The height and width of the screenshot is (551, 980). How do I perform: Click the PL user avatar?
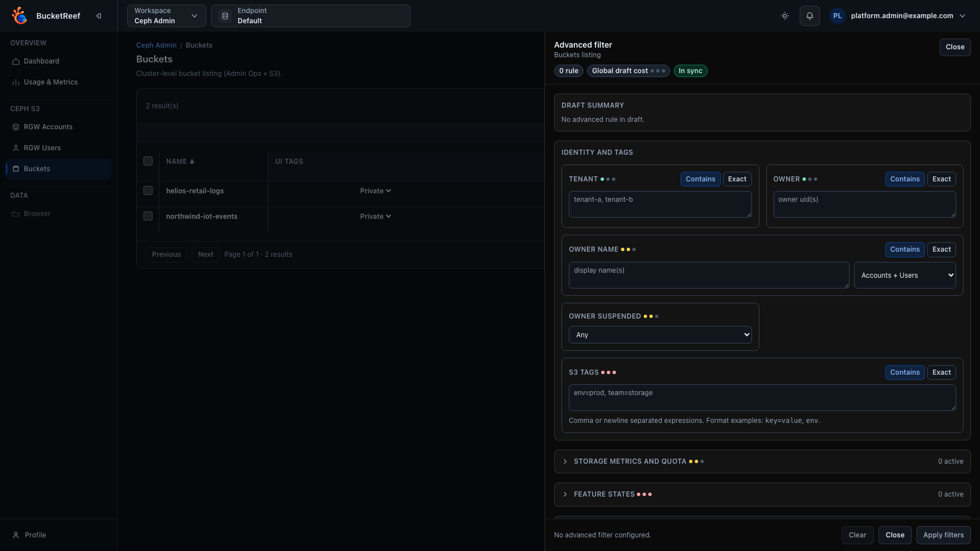pyautogui.click(x=837, y=16)
